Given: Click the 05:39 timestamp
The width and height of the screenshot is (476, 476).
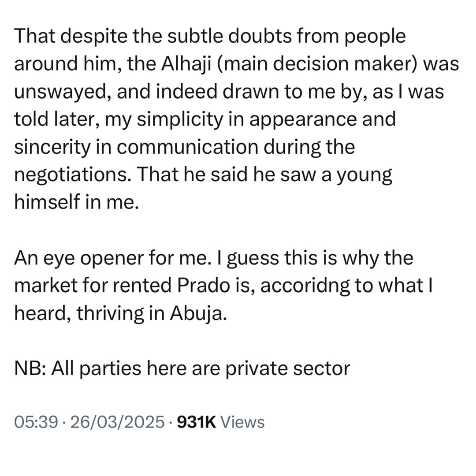Looking at the screenshot, I should (36, 422).
